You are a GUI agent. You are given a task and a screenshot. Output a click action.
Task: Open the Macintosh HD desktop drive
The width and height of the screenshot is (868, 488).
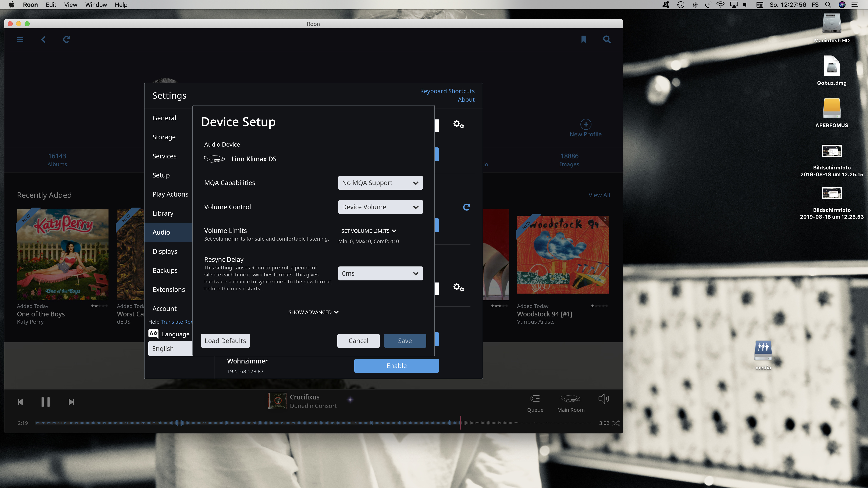coord(832,24)
